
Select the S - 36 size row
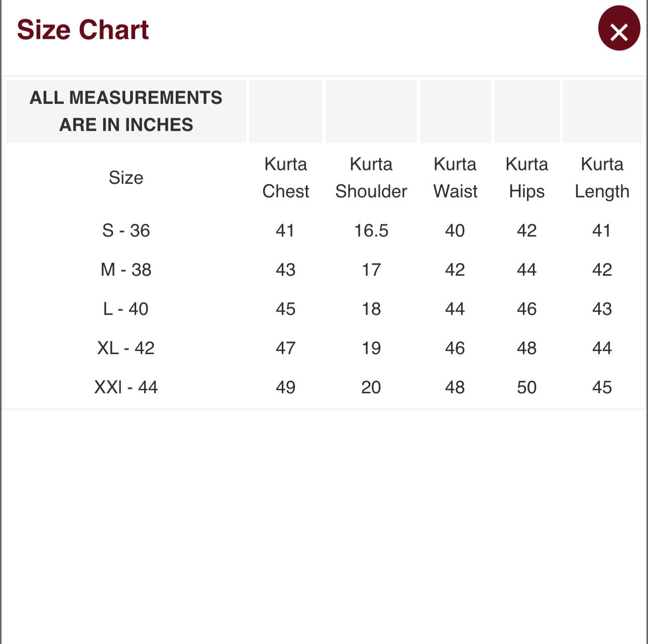pos(324,231)
